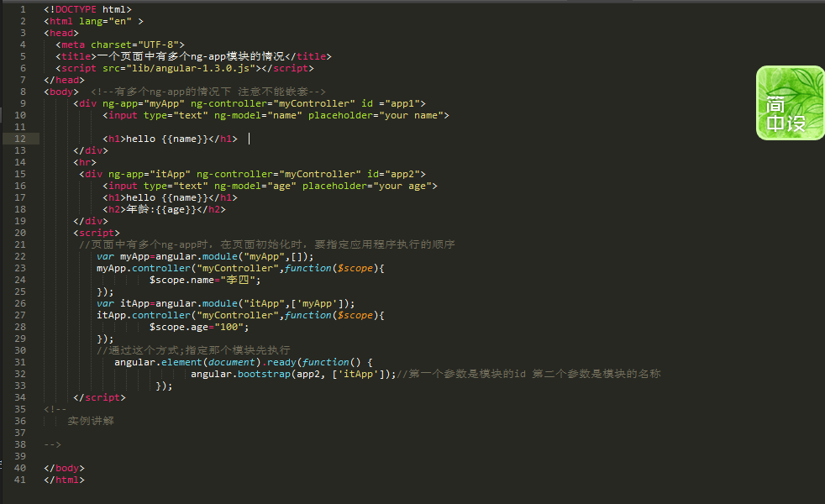Click '$scope.age="100"' line
The height and width of the screenshot is (504, 825).
coord(199,328)
